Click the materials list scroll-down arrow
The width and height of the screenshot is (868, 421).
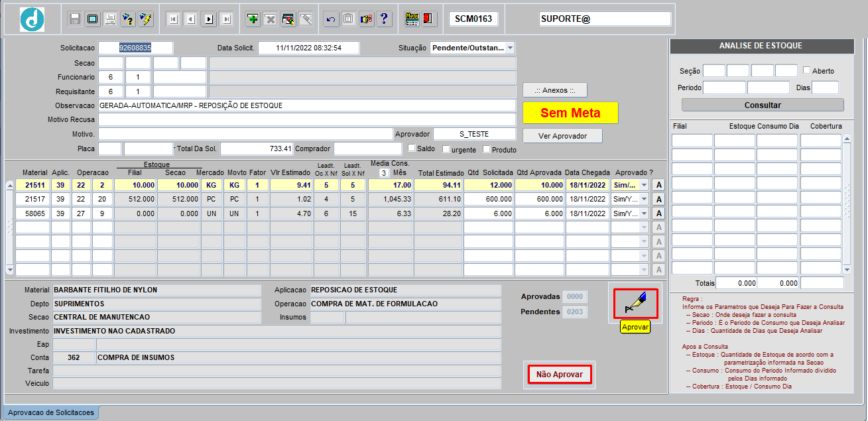[9, 270]
